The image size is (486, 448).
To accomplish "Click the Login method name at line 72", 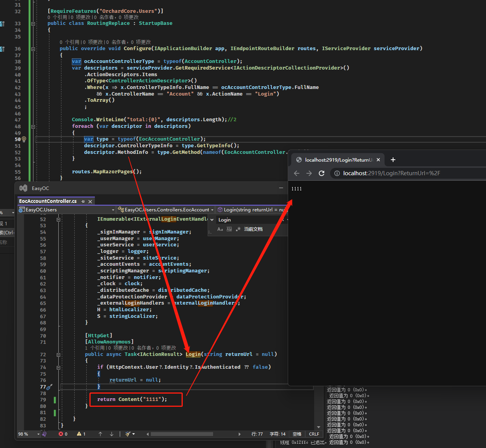I will (x=193, y=354).
